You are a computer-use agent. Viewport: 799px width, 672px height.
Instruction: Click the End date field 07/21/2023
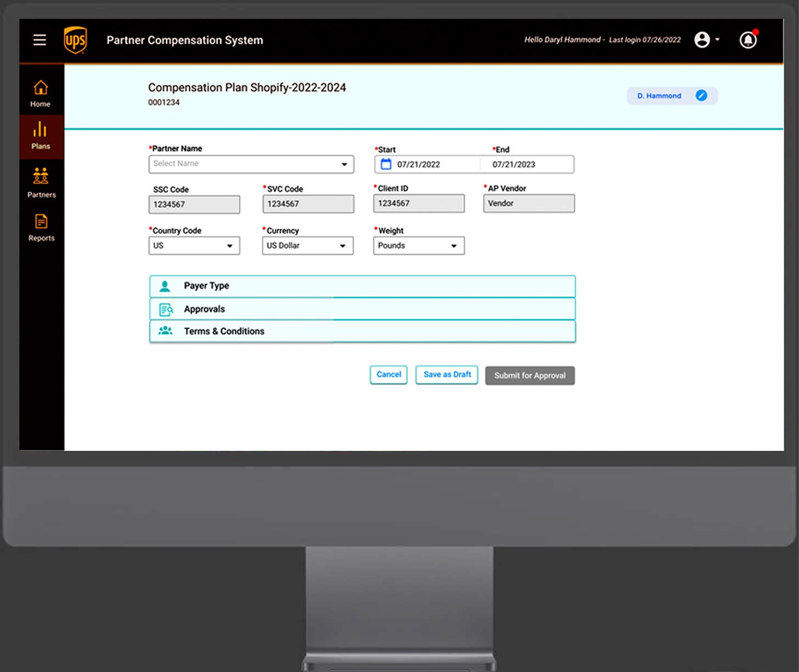pyautogui.click(x=514, y=165)
